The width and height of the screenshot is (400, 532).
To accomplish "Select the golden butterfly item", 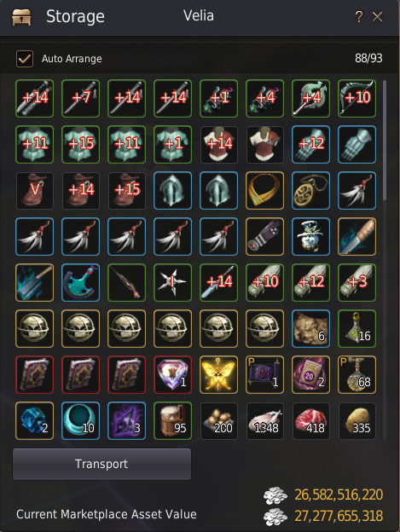I will (x=218, y=374).
